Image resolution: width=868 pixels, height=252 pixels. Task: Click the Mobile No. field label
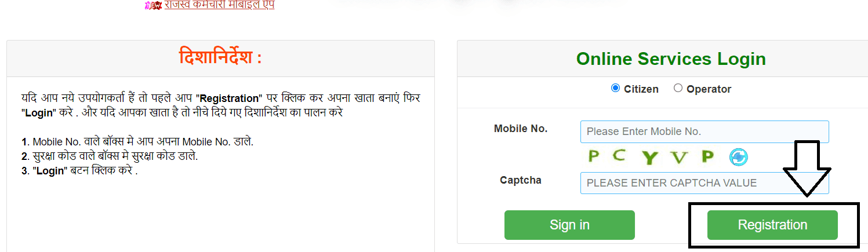coord(520,129)
